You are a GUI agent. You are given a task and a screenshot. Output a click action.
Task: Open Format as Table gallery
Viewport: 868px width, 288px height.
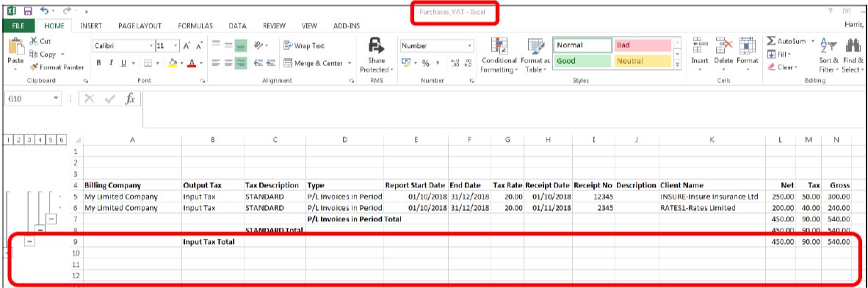pos(535,55)
